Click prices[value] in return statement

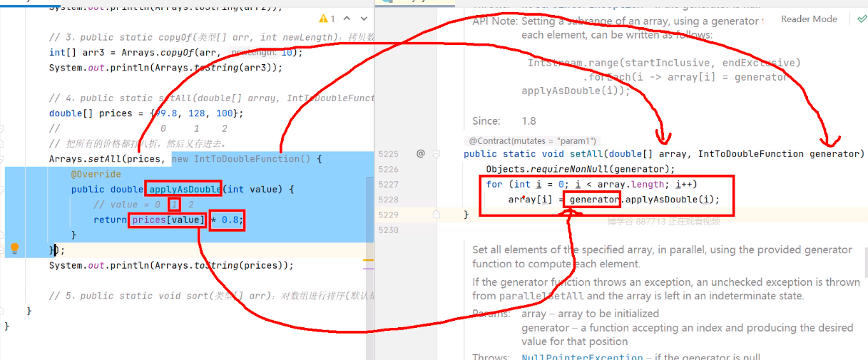click(x=168, y=220)
